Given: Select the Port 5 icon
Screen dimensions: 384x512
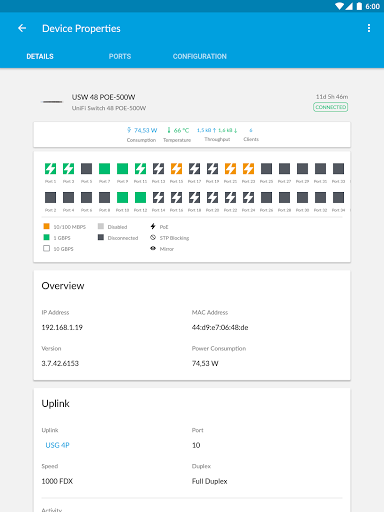Looking at the screenshot, I should pos(86,169).
